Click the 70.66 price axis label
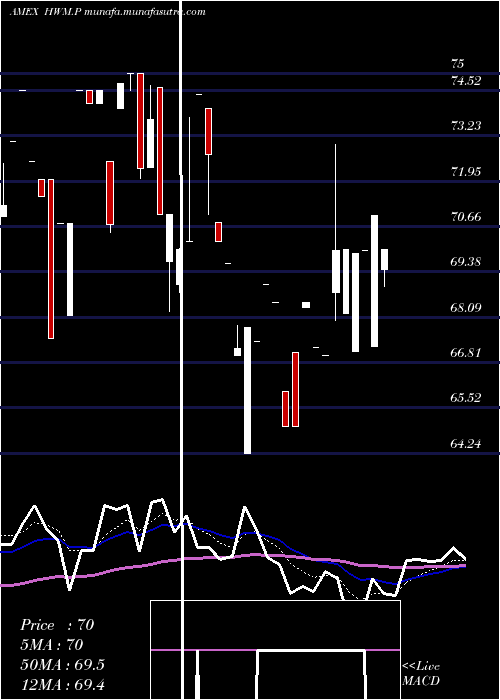The height and width of the screenshot is (700, 500). (x=466, y=217)
